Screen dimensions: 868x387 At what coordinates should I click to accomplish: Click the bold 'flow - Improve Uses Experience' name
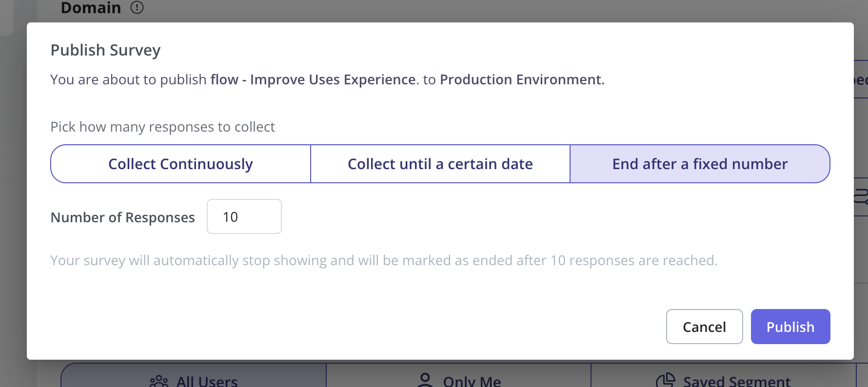[313, 79]
